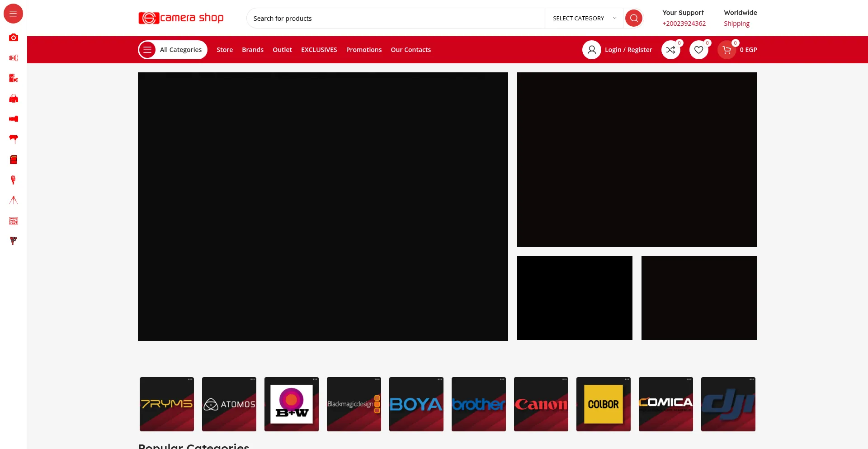This screenshot has height=449, width=868.
Task: Open the red hamburger sidebar menu
Action: [x=13, y=14]
